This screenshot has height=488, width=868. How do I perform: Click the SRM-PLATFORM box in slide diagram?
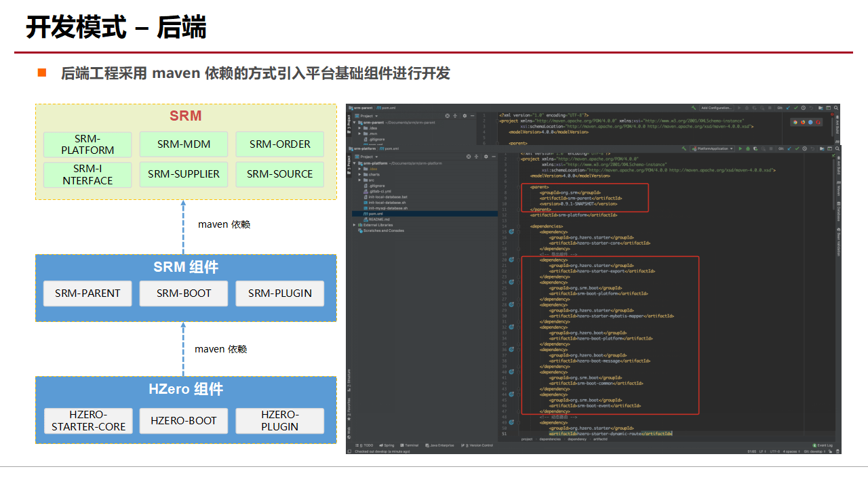[x=87, y=144]
